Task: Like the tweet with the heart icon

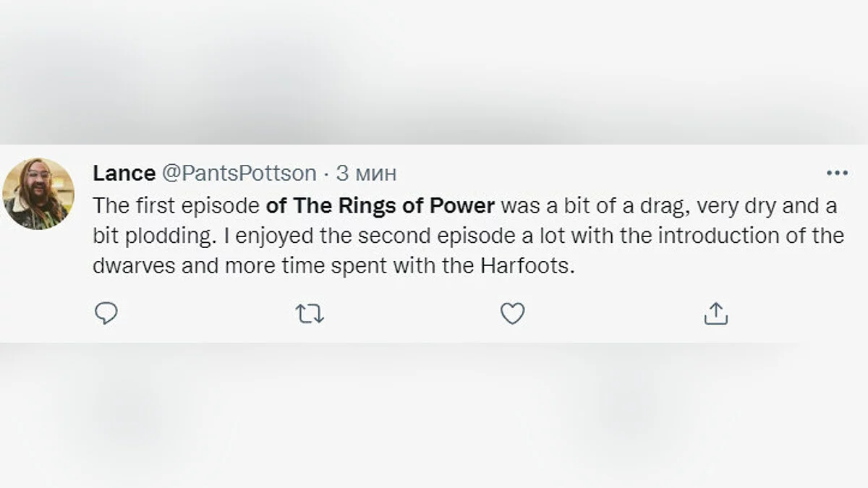Action: point(512,313)
